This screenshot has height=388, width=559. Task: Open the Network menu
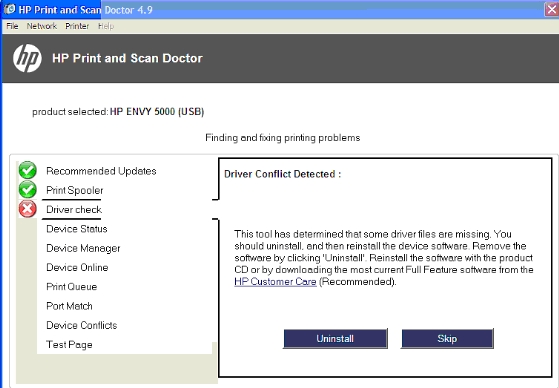41,26
